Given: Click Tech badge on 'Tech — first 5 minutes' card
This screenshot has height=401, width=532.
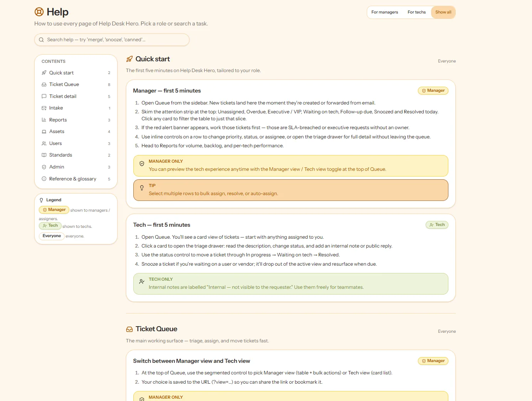Looking at the screenshot, I should (x=437, y=225).
